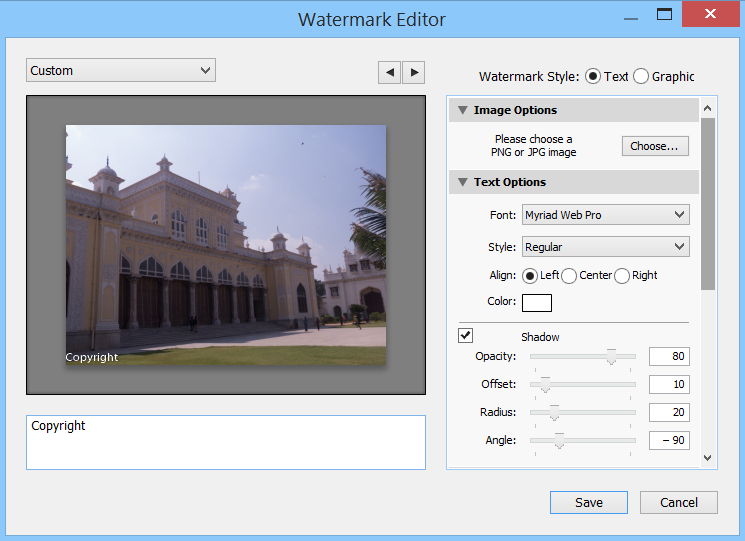Open the text Color swatch

click(x=536, y=302)
